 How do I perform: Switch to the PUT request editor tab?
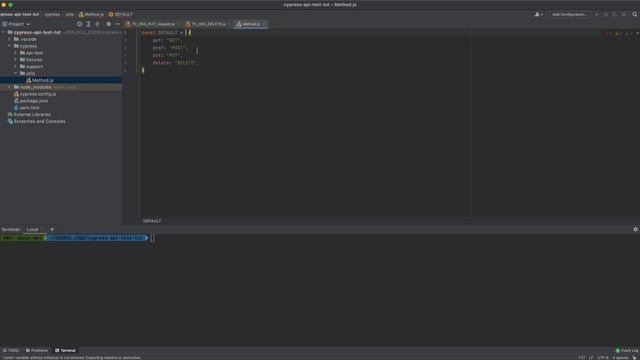click(153, 24)
